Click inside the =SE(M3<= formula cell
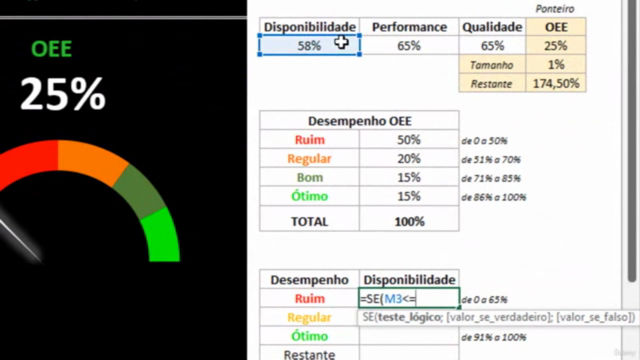Image resolution: width=640 pixels, height=360 pixels. pyautogui.click(x=409, y=298)
